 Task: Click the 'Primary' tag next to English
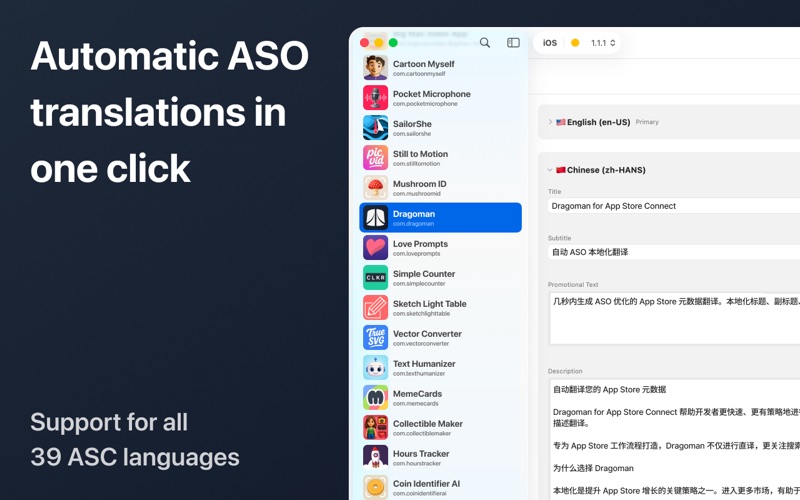click(x=647, y=122)
